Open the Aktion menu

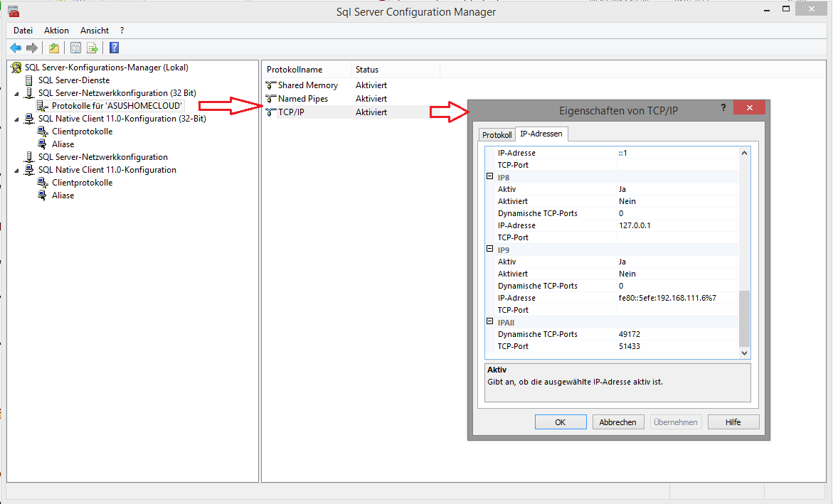click(56, 31)
